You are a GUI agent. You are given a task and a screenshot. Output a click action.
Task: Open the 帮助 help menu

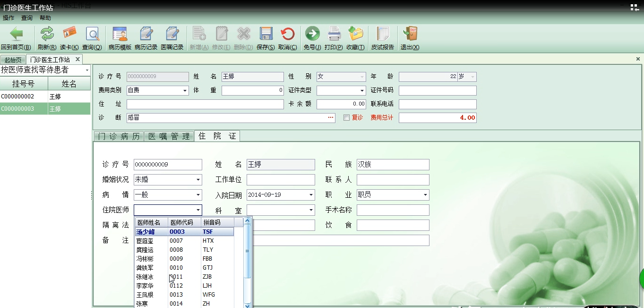pos(45,18)
